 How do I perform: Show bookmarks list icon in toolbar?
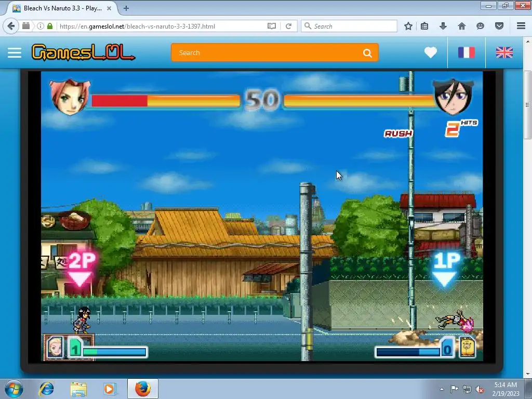(x=424, y=26)
